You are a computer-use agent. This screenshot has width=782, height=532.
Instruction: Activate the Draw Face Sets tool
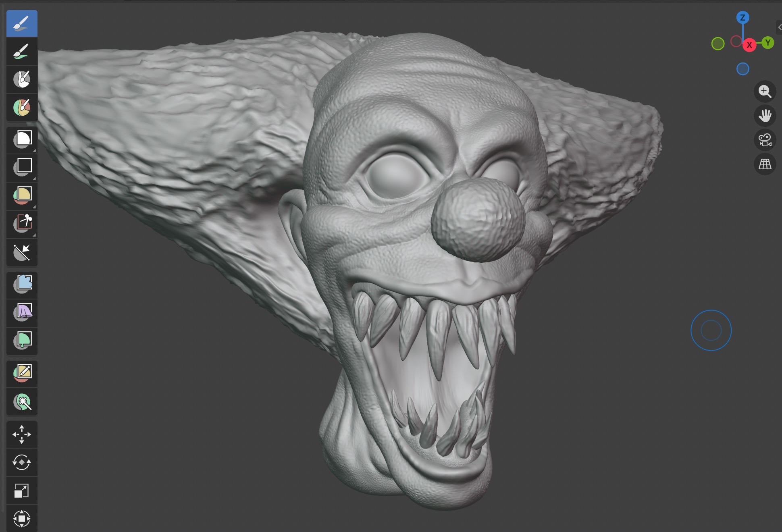(22, 107)
